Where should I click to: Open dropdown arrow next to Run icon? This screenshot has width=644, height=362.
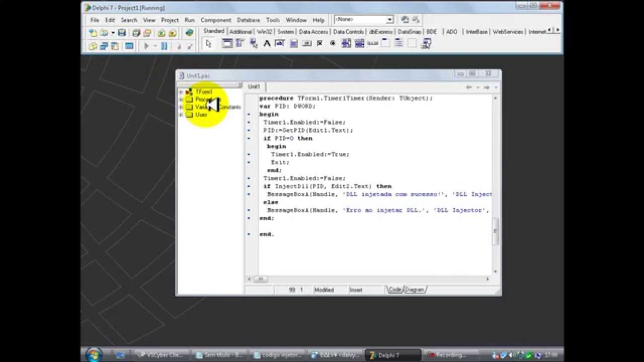tap(155, 46)
